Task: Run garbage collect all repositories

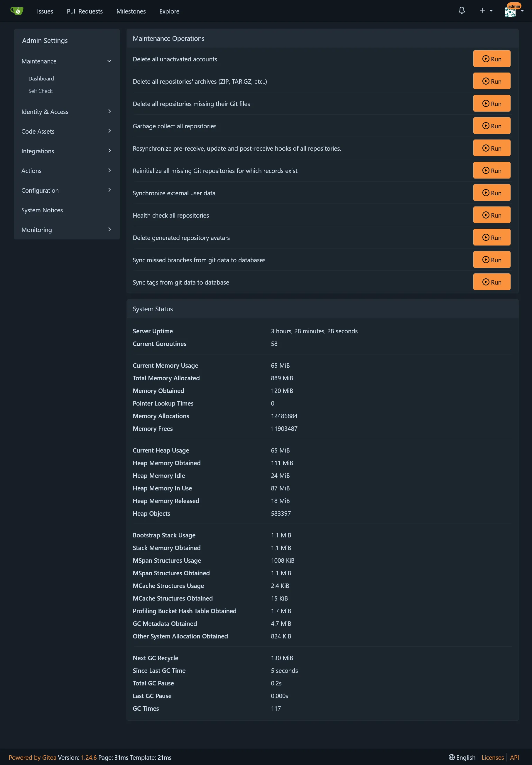Action: pyautogui.click(x=492, y=126)
